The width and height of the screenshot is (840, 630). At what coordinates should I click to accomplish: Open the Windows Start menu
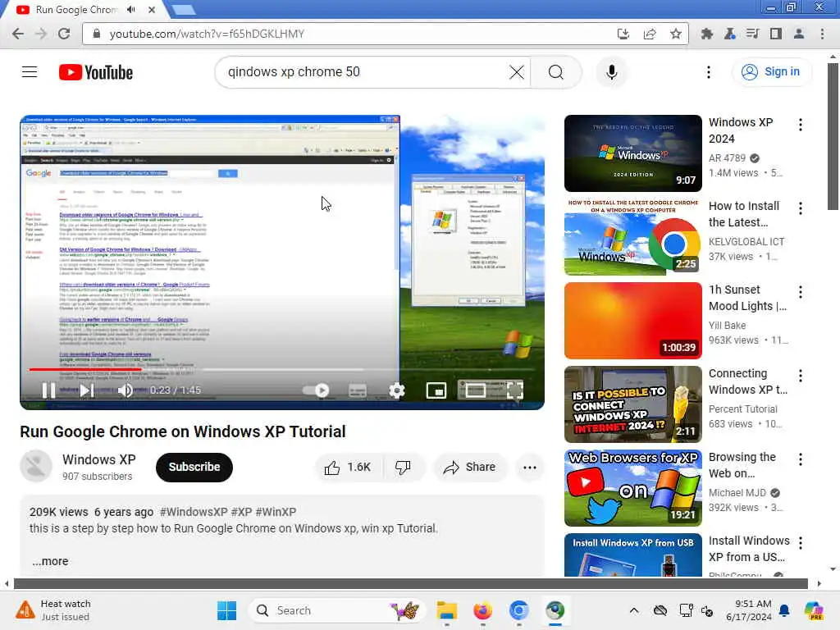point(226,610)
